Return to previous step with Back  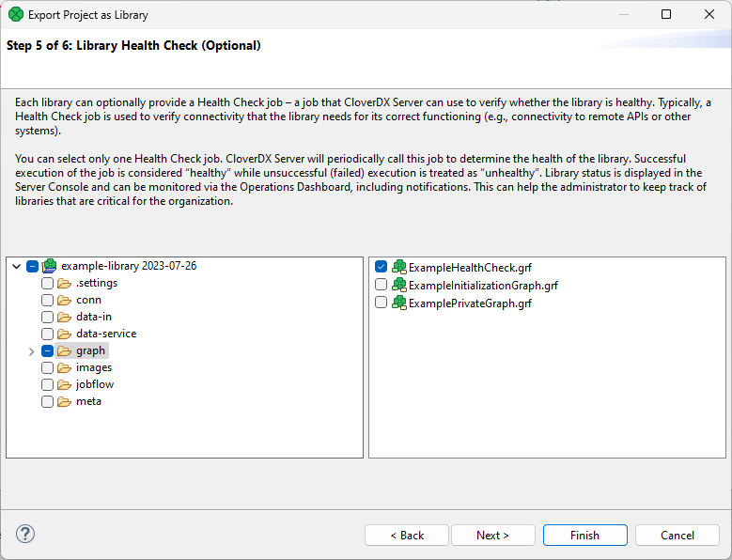[x=407, y=536]
